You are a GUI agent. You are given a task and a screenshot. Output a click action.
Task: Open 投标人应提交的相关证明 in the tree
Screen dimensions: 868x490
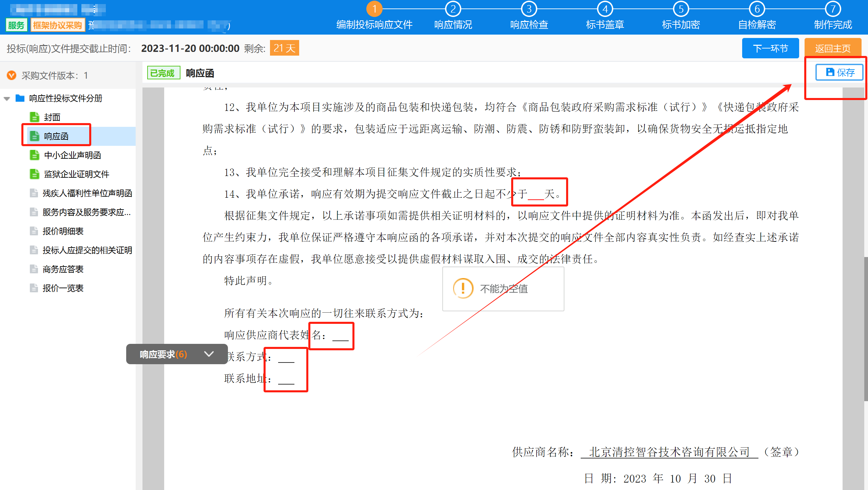(x=87, y=250)
